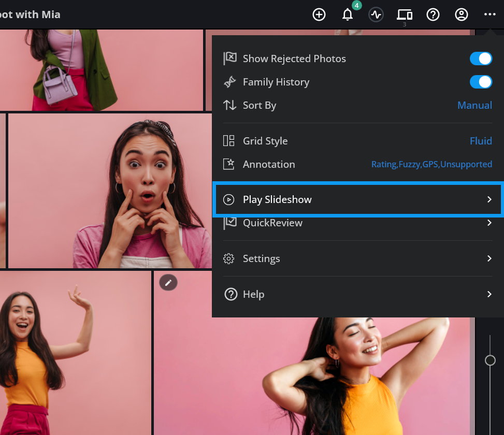Open the connected devices icon

tap(405, 15)
